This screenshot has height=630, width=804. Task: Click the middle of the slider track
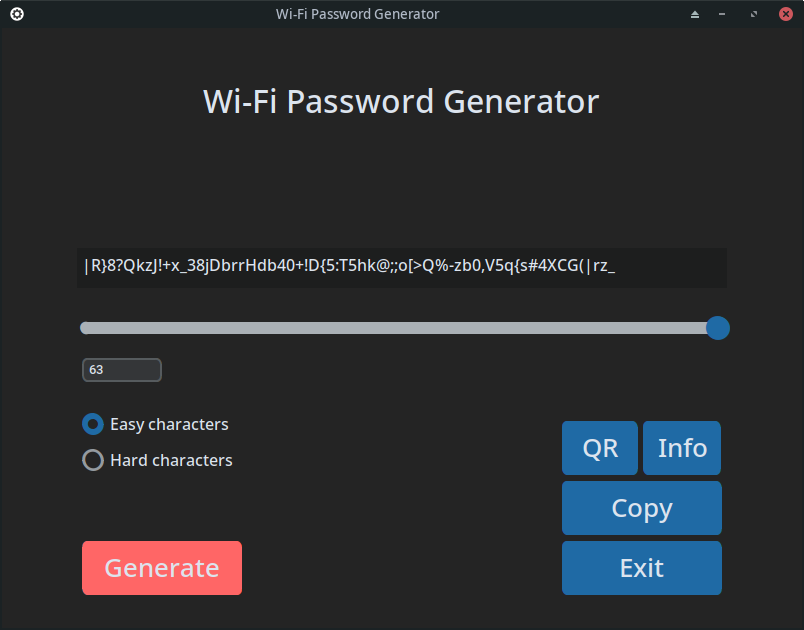400,327
